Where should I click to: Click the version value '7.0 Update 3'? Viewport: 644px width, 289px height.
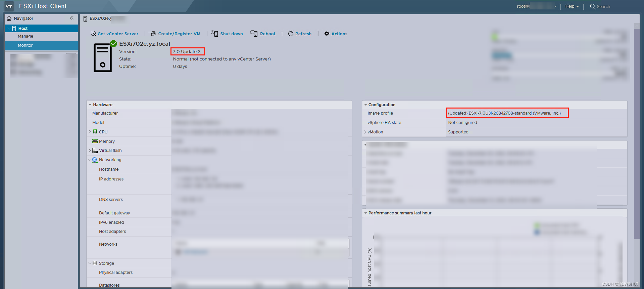tap(187, 51)
